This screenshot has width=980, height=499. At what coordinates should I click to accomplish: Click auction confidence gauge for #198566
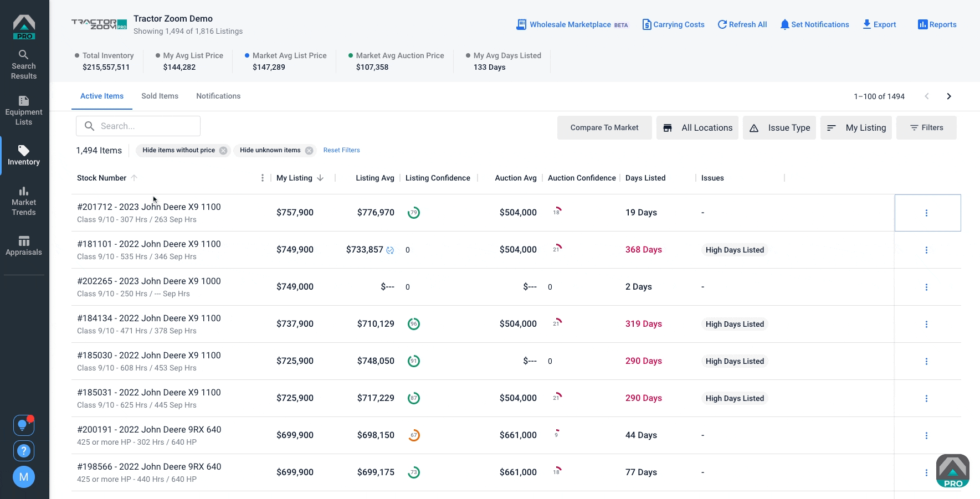[x=557, y=471]
